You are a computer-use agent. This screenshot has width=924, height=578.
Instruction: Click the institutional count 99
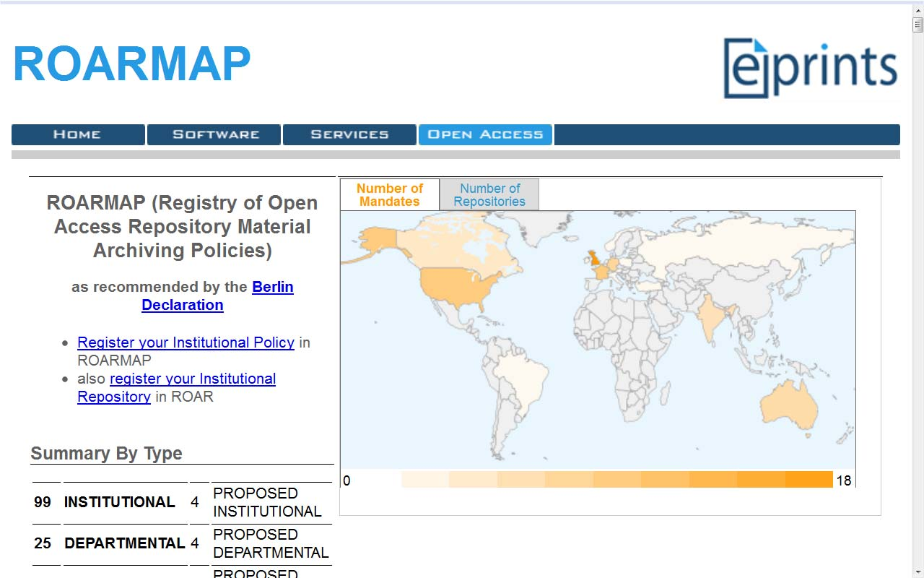43,502
